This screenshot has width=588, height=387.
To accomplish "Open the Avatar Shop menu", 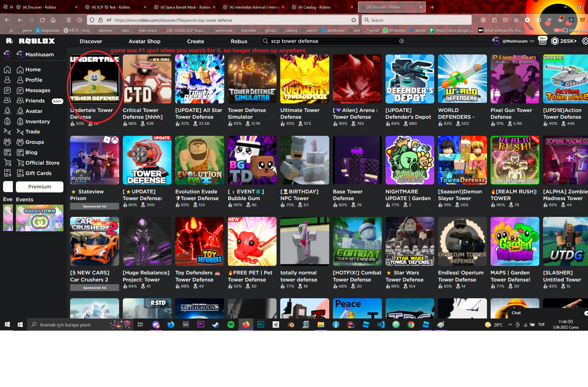I will click(144, 41).
